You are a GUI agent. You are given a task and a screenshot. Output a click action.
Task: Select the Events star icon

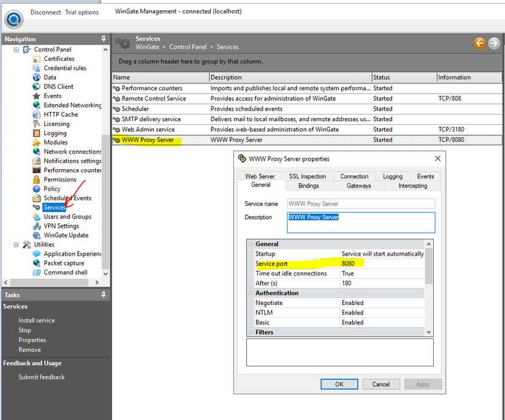[37, 96]
